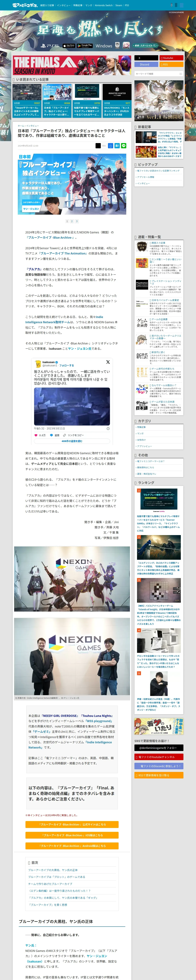Click the Epic Games logo in banner
The height and width of the screenshot is (980, 196).
(118, 45)
